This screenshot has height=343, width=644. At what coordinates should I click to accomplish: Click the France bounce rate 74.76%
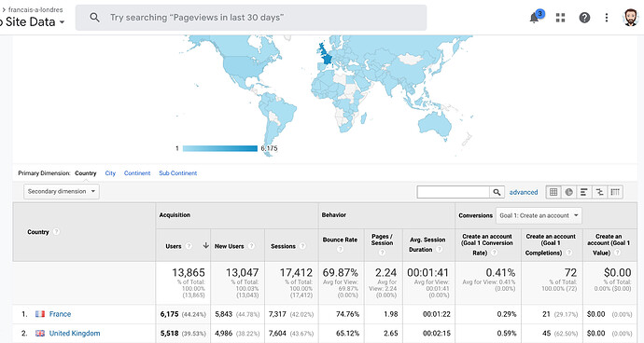pos(347,314)
